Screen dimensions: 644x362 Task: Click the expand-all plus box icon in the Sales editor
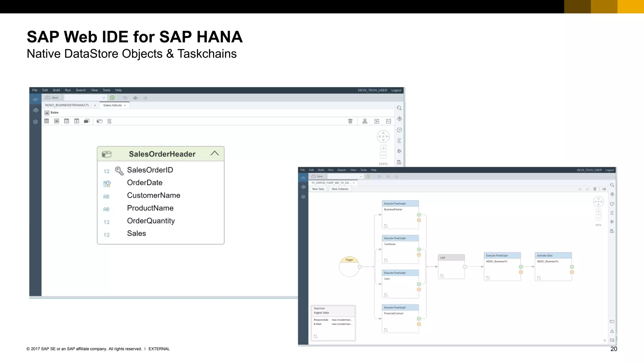pos(377,121)
